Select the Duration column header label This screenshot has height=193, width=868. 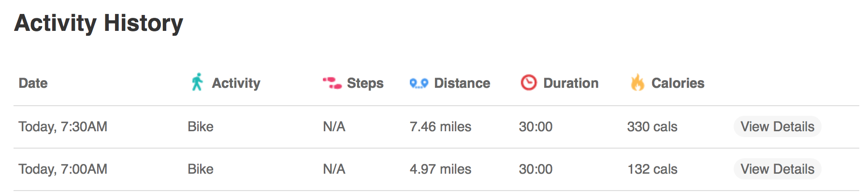click(x=571, y=83)
